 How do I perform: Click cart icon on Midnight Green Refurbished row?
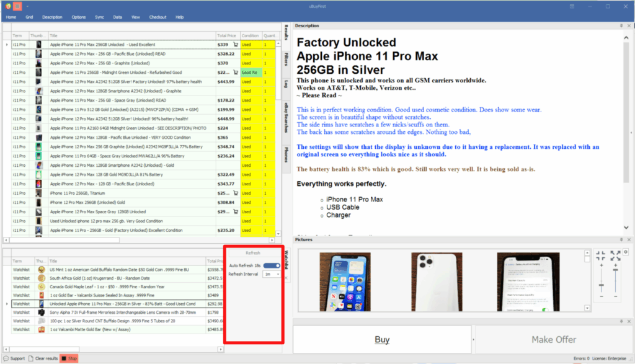[236, 73]
